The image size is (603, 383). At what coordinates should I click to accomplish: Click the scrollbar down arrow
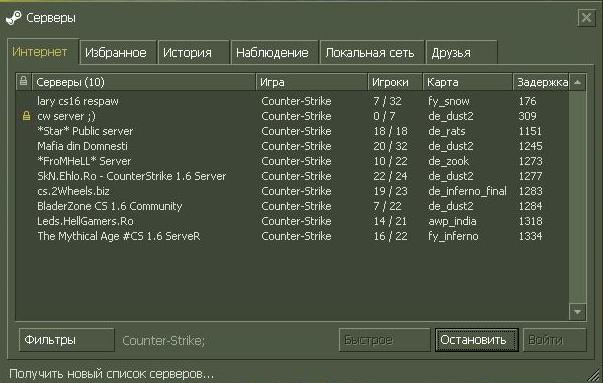click(x=577, y=311)
